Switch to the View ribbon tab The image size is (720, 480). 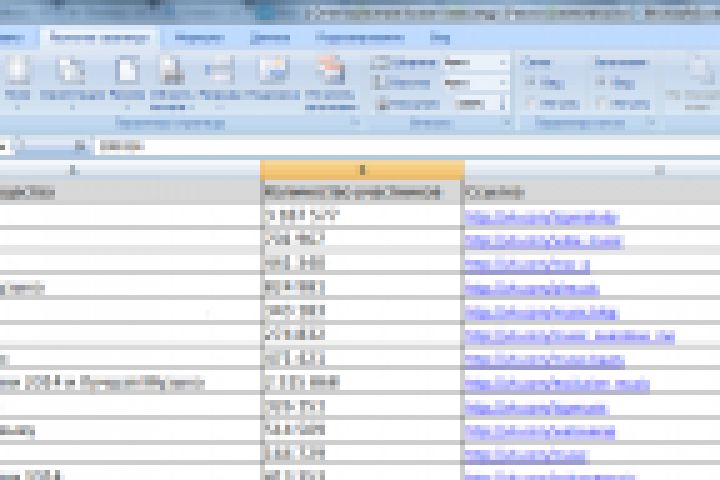(x=439, y=38)
